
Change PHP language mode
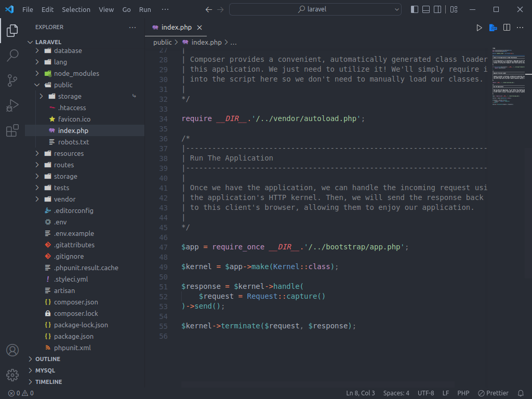coord(463,393)
